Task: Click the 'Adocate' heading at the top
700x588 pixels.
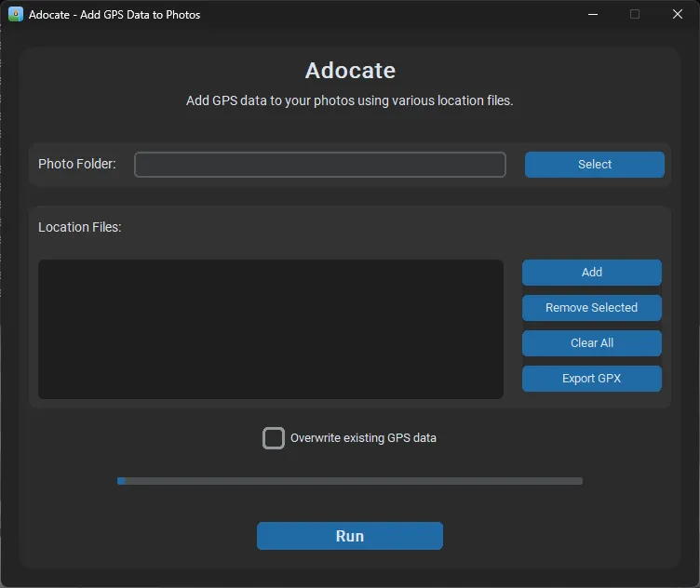Action: click(x=350, y=71)
